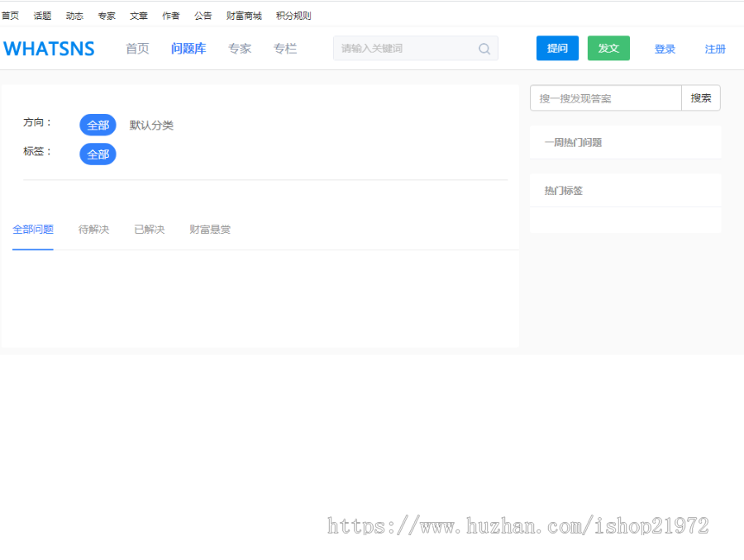Open the 财富商城 menu item
The image size is (744, 560).
point(244,14)
